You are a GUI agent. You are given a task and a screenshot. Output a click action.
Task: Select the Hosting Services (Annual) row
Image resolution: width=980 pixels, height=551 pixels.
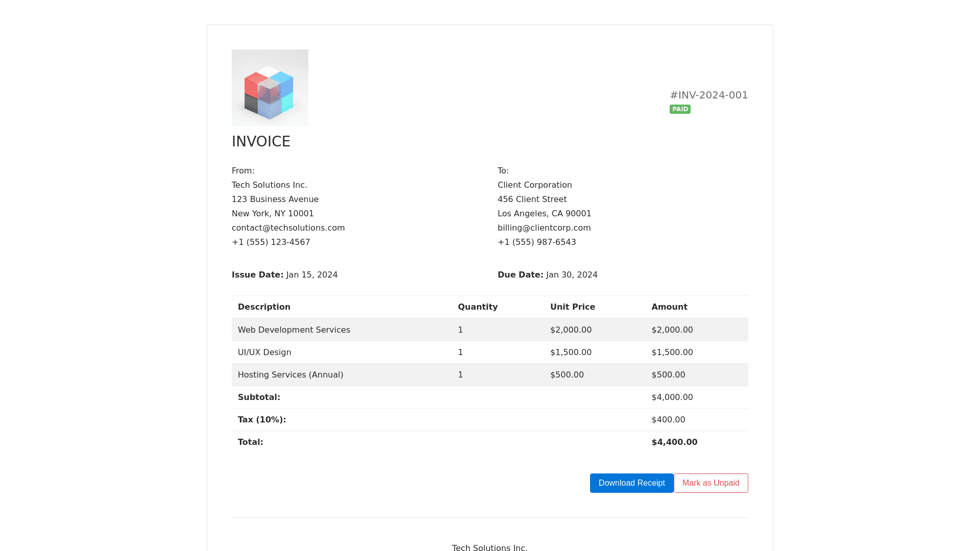pos(290,375)
